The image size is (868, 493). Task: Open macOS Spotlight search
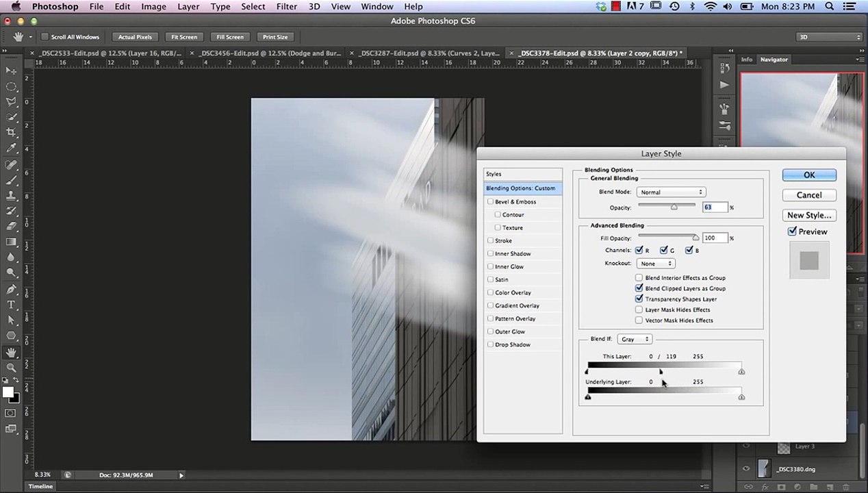pyautogui.click(x=830, y=6)
